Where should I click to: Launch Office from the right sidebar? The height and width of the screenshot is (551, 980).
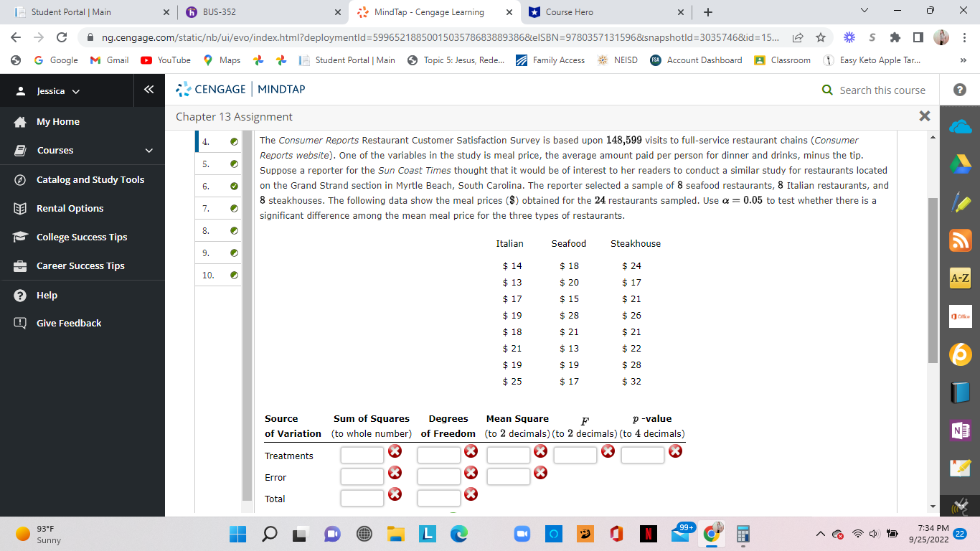(x=960, y=316)
